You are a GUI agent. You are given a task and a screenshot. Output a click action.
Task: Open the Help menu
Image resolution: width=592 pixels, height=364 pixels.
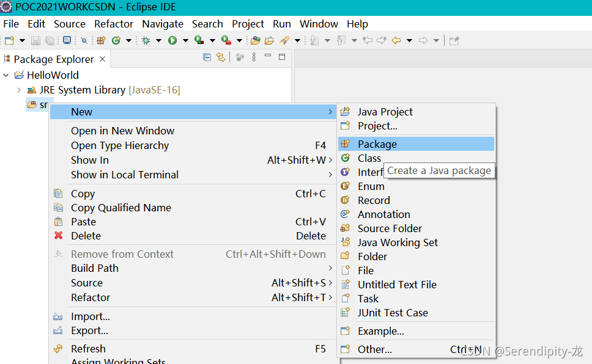pyautogui.click(x=357, y=24)
